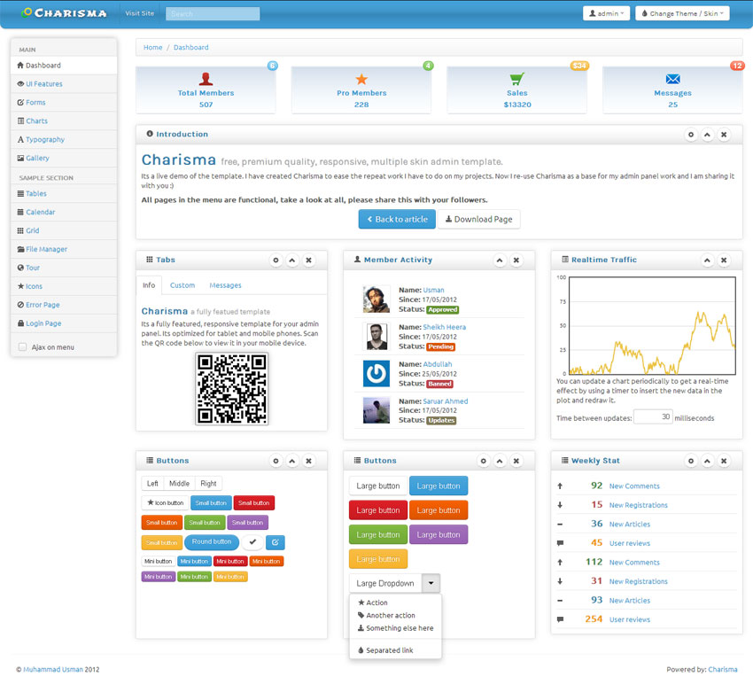Screen dimensions: 753x700
Task: Click the Pro Members star icon
Action: tap(361, 79)
